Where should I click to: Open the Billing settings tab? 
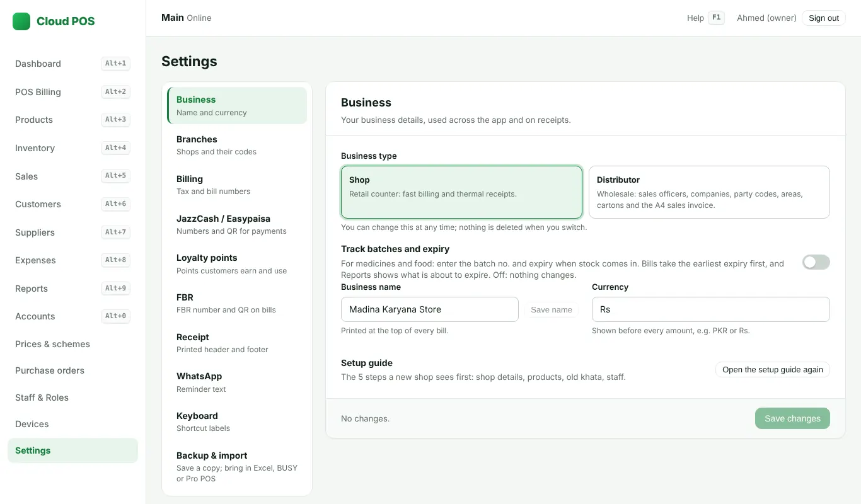point(237,185)
